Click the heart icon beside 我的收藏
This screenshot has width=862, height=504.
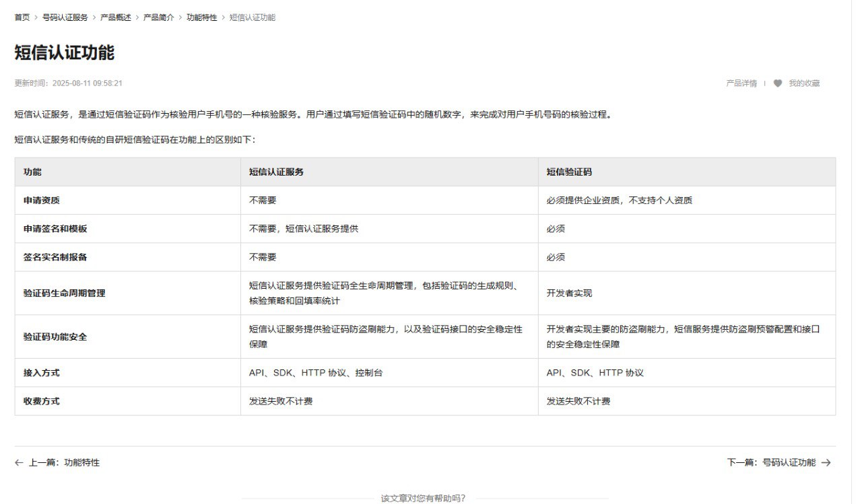(778, 83)
